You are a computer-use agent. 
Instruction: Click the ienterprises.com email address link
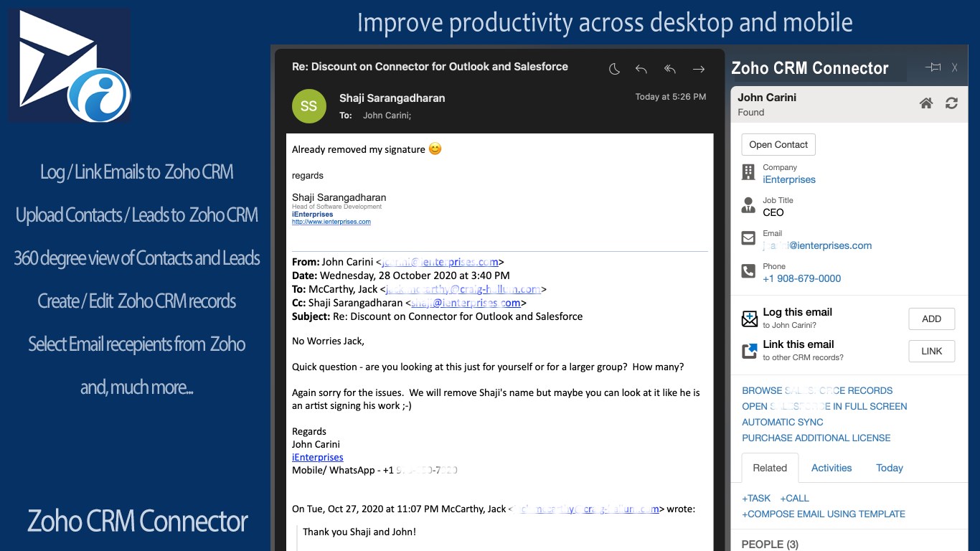[817, 245]
